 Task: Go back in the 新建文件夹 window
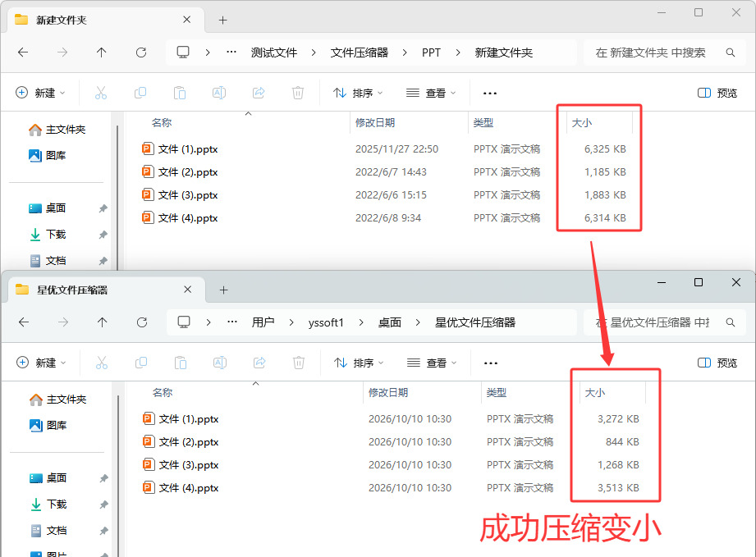(23, 52)
